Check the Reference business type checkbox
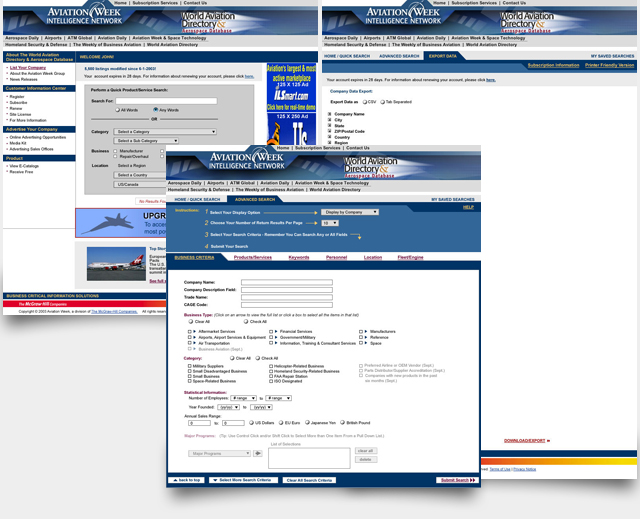The image size is (640, 519). click(361, 337)
